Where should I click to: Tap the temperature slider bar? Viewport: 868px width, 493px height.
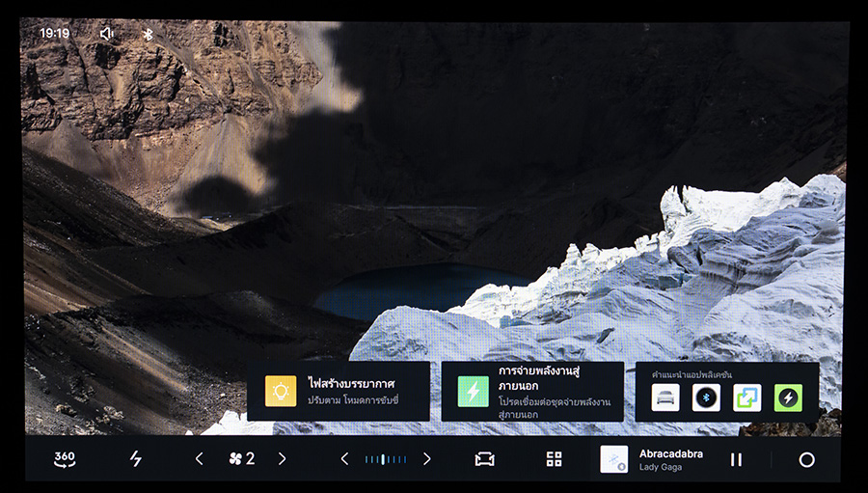point(386,459)
